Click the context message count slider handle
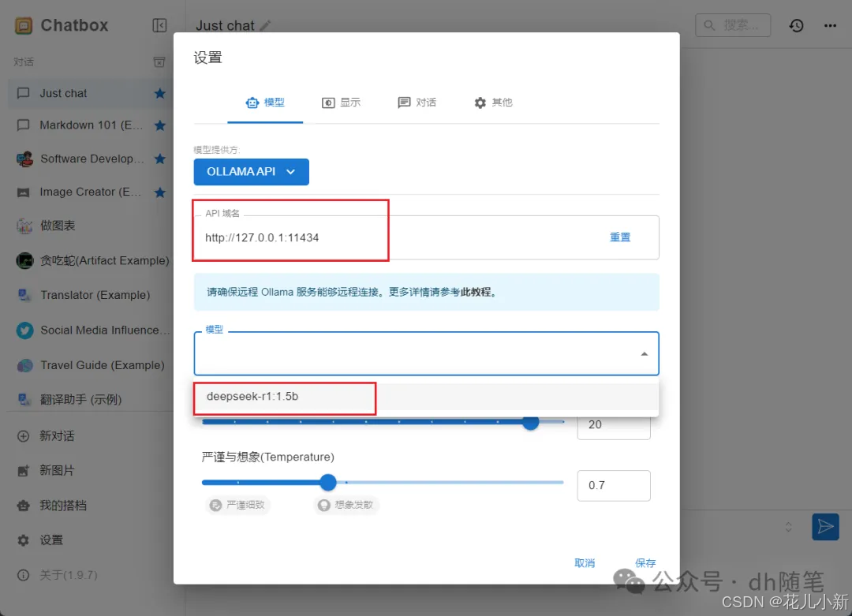The height and width of the screenshot is (616, 852). point(530,422)
